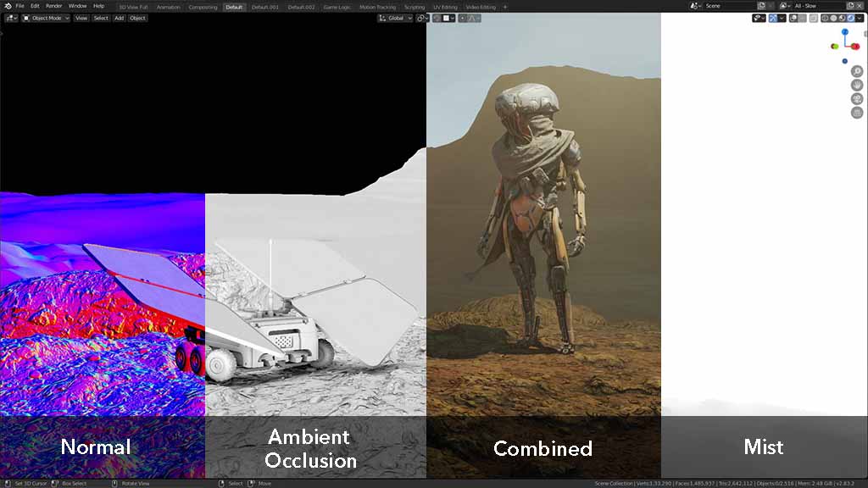Click the Select button in viewport header

pos(101,18)
